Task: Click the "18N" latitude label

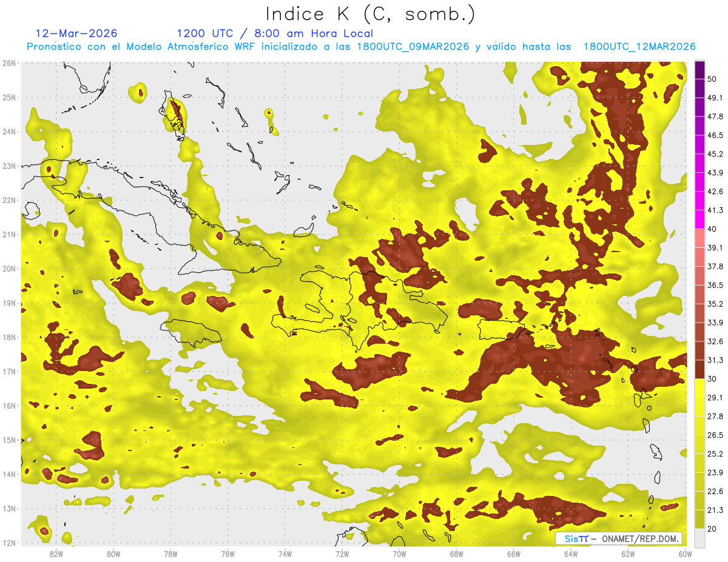Action: [x=10, y=337]
